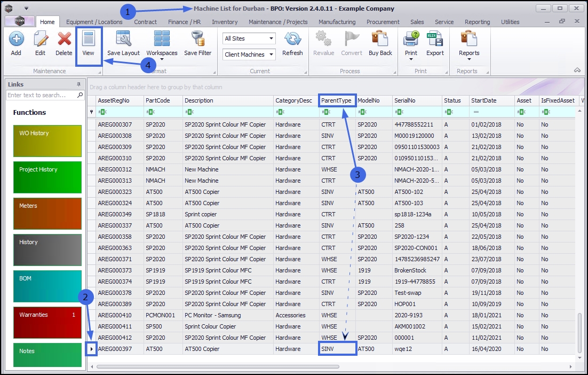This screenshot has height=375, width=588.
Task: Click the Save Layout icon
Action: 123,38
